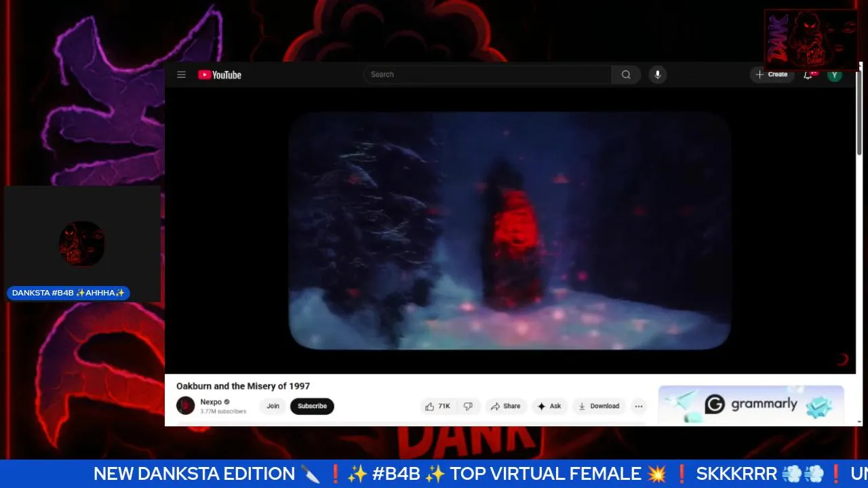Image resolution: width=868 pixels, height=488 pixels.
Task: Open video title Oakburn and the Misery of 1997
Action: coord(243,386)
